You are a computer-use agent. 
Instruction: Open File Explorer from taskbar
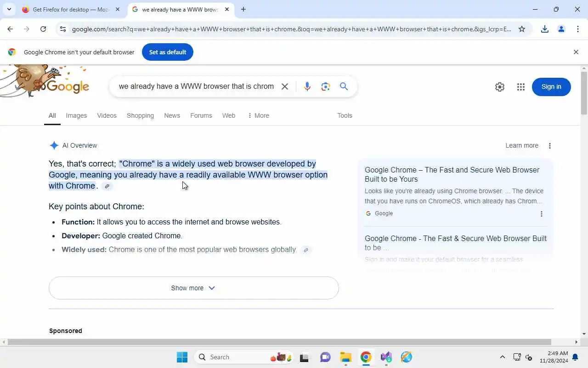click(345, 357)
